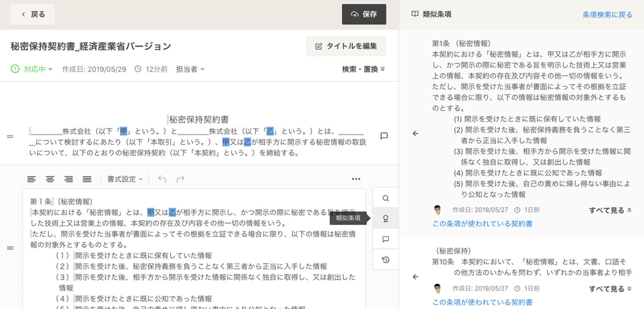The width and height of the screenshot is (644, 309).
Task: Redo the last undone edit
Action: (x=181, y=179)
